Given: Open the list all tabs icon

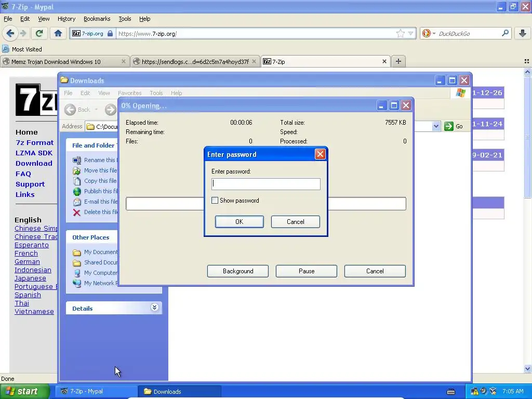Looking at the screenshot, I should pos(527,61).
